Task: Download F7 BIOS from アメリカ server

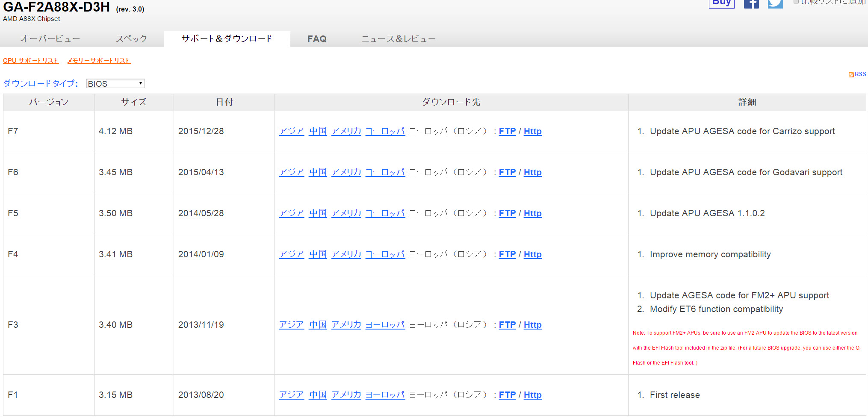Action: [x=346, y=131]
